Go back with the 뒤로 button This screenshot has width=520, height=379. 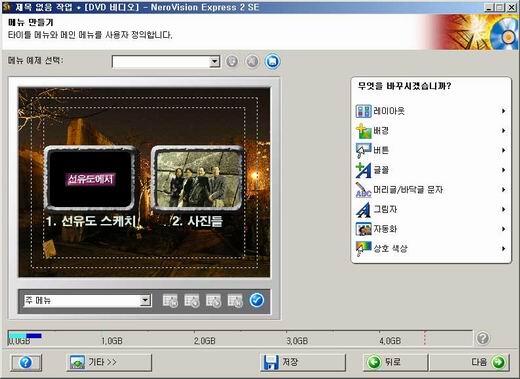click(x=395, y=362)
